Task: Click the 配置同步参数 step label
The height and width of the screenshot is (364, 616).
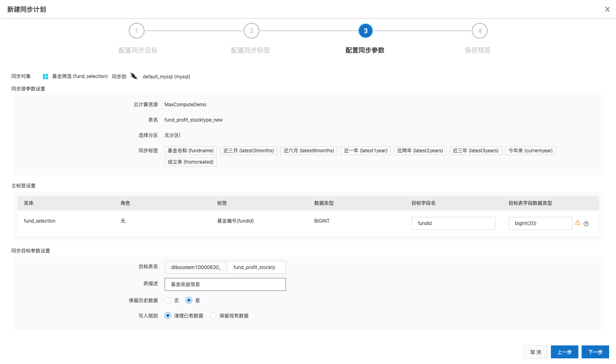Action: point(365,50)
